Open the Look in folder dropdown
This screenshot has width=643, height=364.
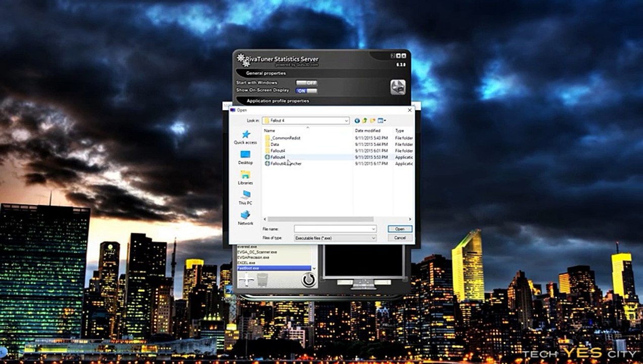[305, 121]
